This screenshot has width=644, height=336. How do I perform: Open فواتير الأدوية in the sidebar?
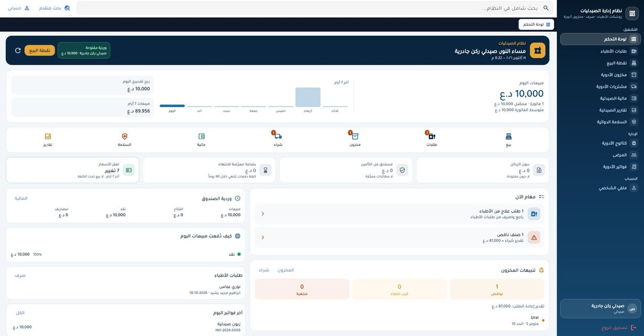tap(600, 167)
